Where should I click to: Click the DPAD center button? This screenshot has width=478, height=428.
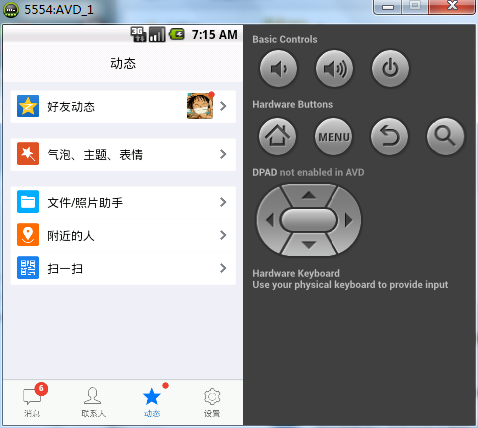309,220
